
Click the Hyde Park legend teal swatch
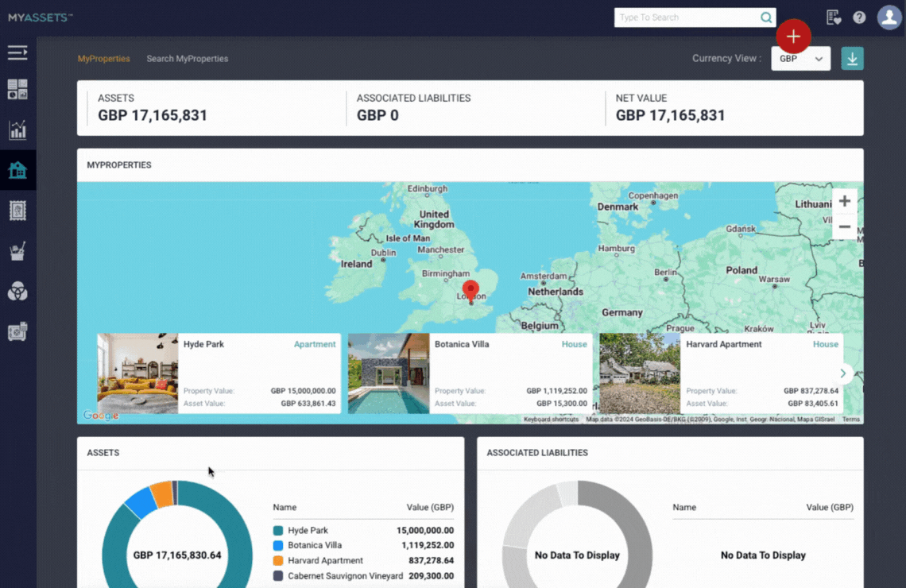click(278, 530)
